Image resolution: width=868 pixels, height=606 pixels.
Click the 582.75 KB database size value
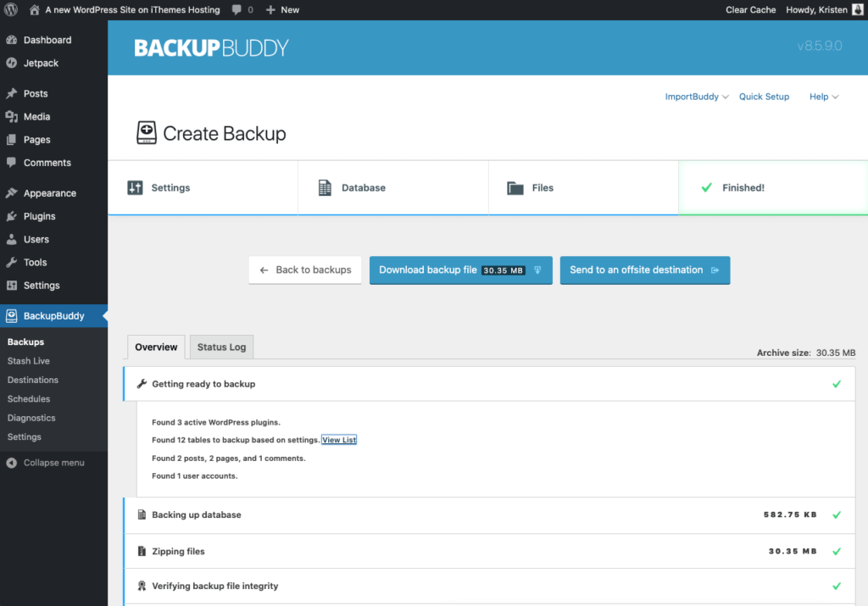coord(791,514)
